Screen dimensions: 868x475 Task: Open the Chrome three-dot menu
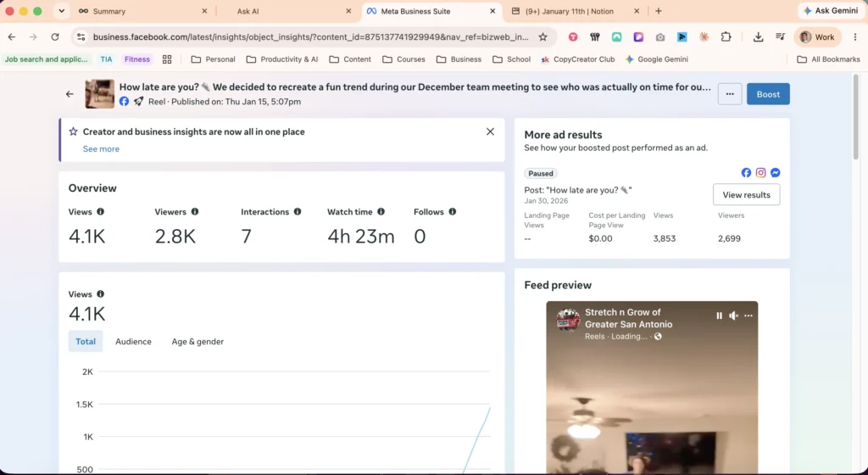pos(855,37)
